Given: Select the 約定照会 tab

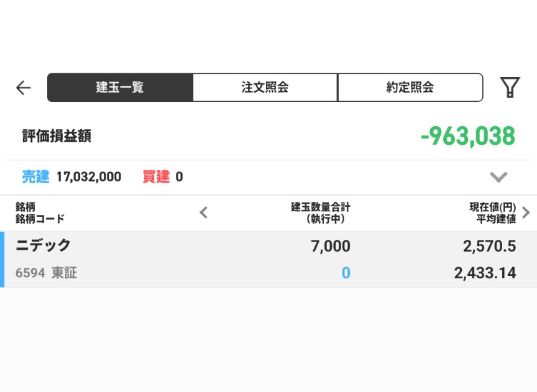Looking at the screenshot, I should click(x=410, y=88).
